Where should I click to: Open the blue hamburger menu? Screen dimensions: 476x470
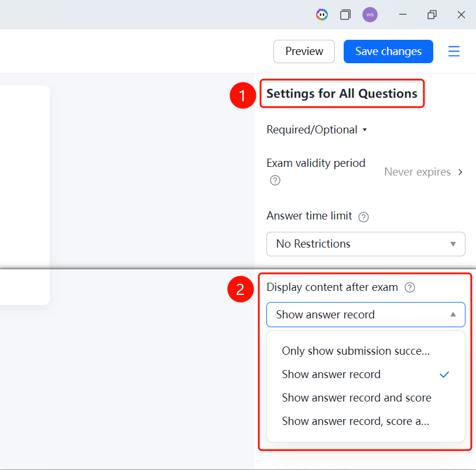tap(454, 52)
